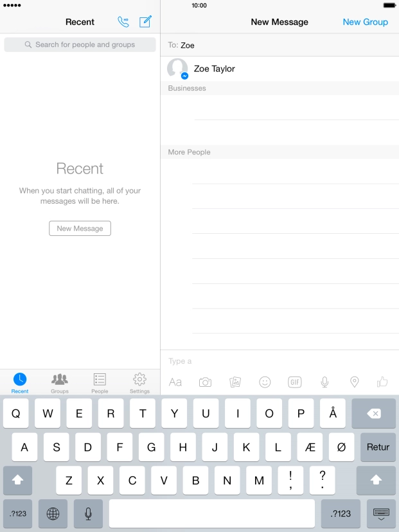Tap the compose new message icon
The height and width of the screenshot is (532, 399).
pos(146,22)
